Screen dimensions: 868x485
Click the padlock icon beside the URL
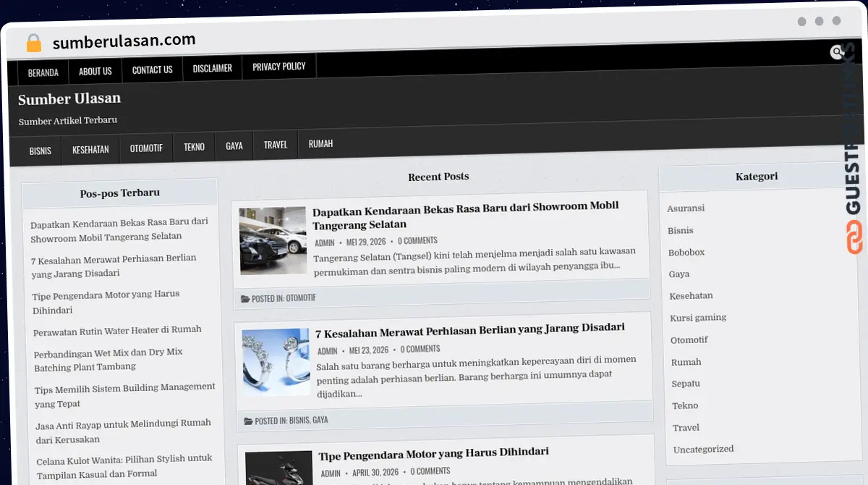pos(34,43)
